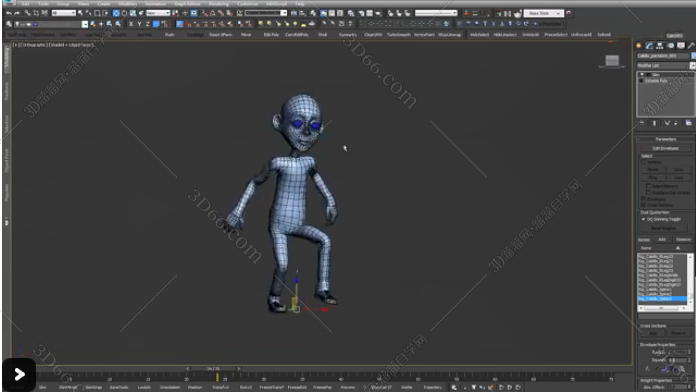Click Add button next to Bones
Image resolution: width=696 pixels, height=392 pixels.
(x=662, y=239)
